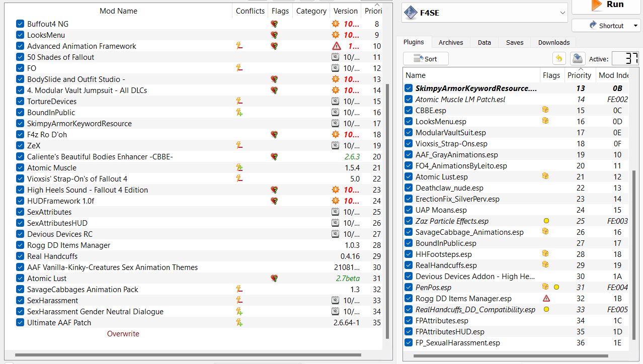Click the mod list vertical scrollbar
The width and height of the screenshot is (643, 364).
click(x=387, y=211)
